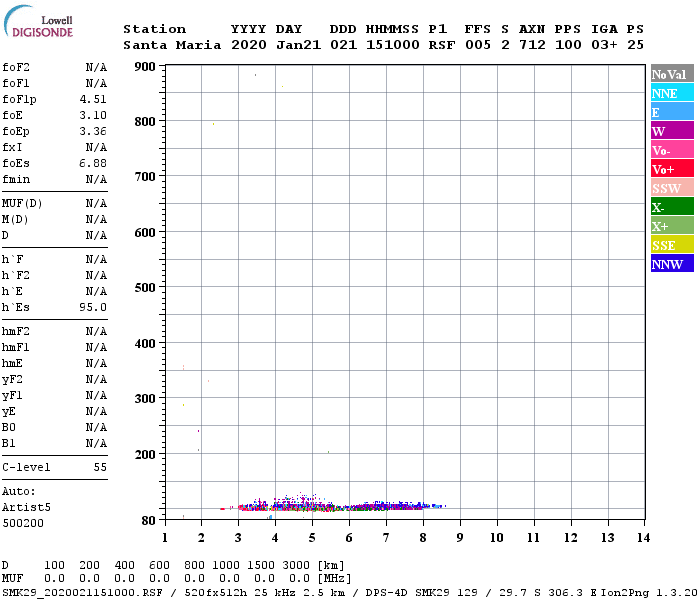This screenshot has width=700, height=600.
Task: Click the sporadic E echo trace near 7 MHz
Action: tap(387, 506)
